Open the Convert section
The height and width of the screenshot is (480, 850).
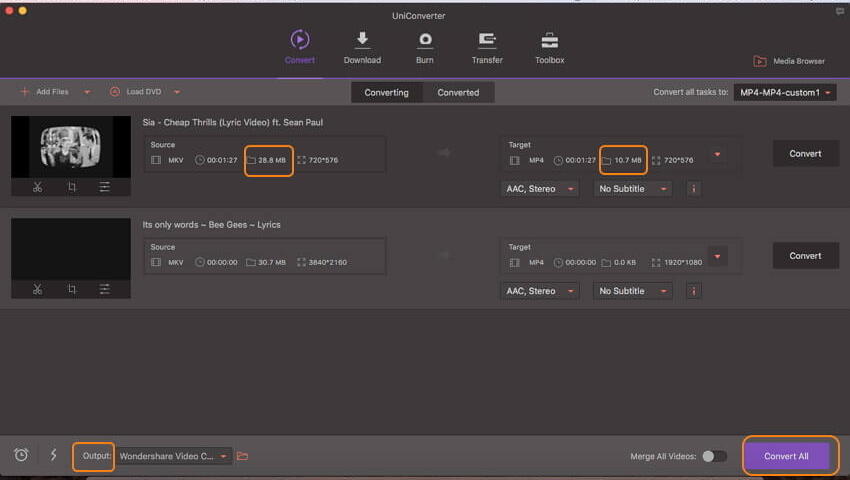300,48
